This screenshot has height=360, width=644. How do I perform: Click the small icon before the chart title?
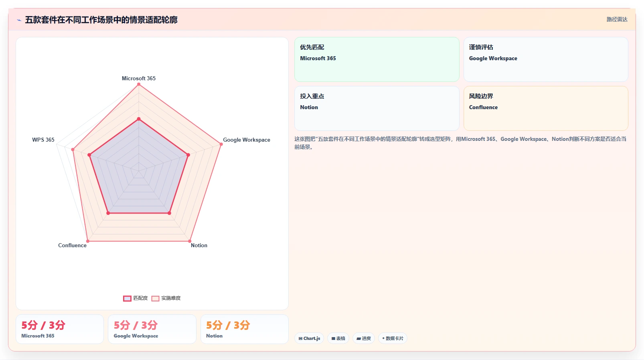[x=19, y=20]
